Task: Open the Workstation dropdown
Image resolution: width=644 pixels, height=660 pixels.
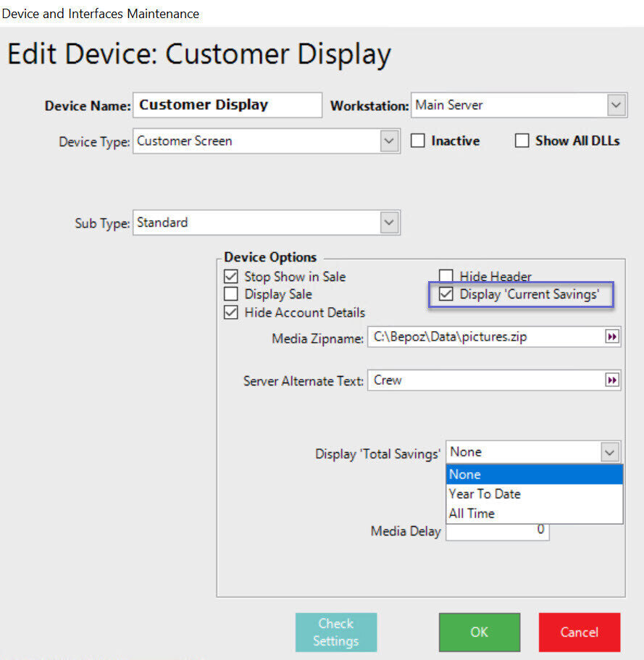Action: pos(616,105)
